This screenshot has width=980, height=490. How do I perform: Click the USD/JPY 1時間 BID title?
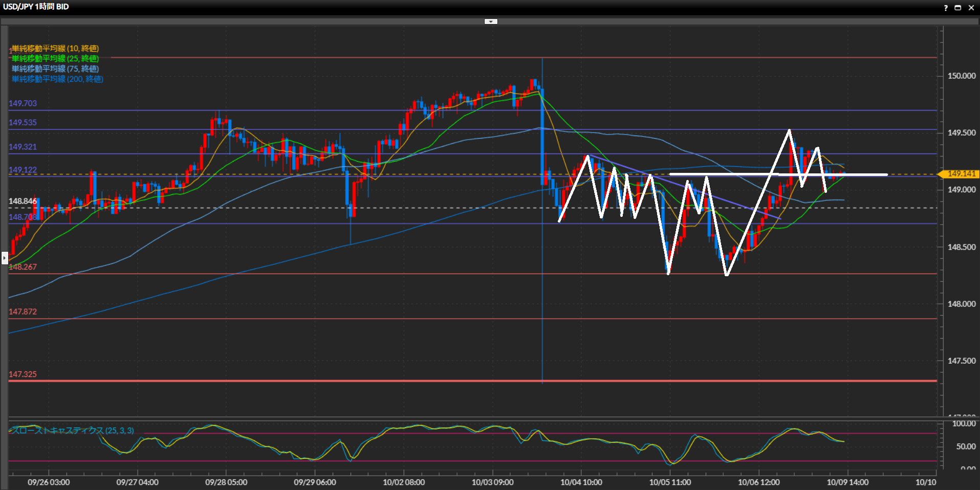pos(36,7)
